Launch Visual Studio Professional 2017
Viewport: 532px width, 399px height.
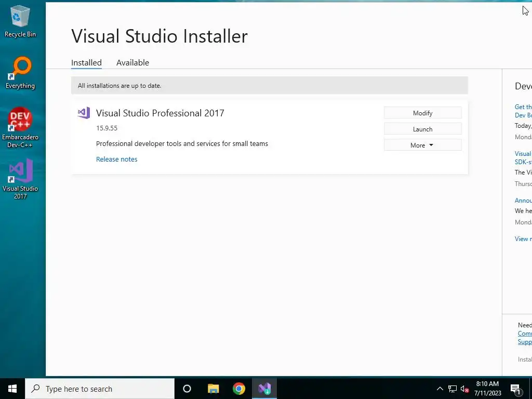423,129
